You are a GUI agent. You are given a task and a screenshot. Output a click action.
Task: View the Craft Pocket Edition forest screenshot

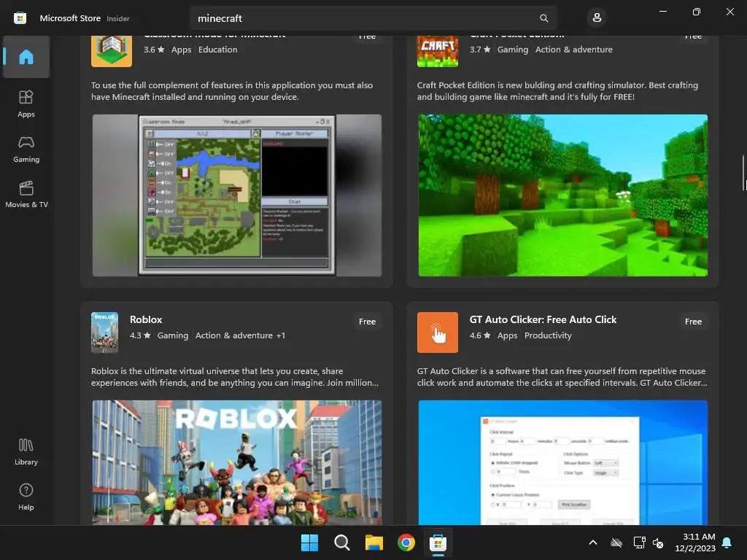pyautogui.click(x=562, y=195)
